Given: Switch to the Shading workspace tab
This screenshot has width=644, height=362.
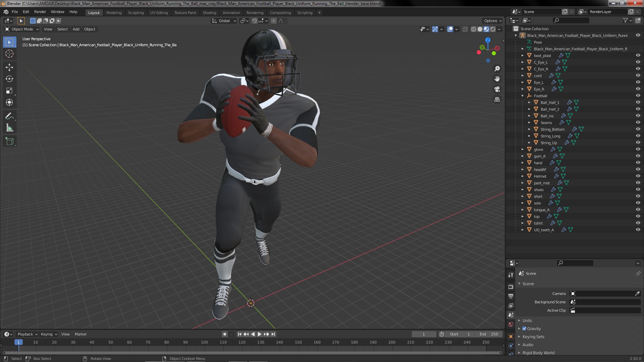Looking at the screenshot, I should [209, 13].
